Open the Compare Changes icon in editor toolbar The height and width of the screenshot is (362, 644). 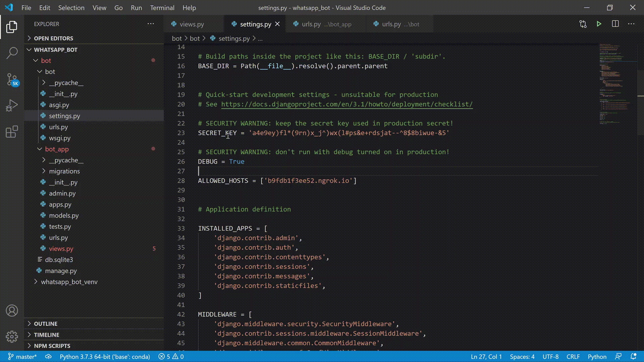[583, 24]
